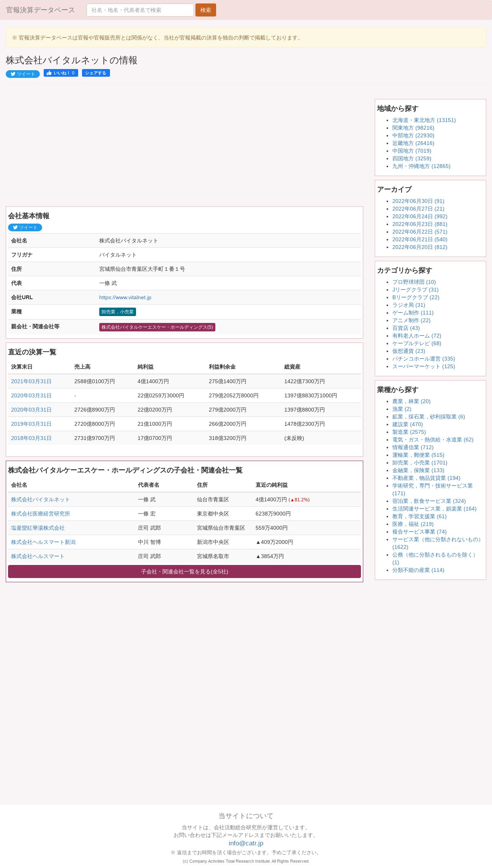This screenshot has width=492, height=868.
Task: Open archive 2022年06月30日 (91)
Action: (418, 201)
